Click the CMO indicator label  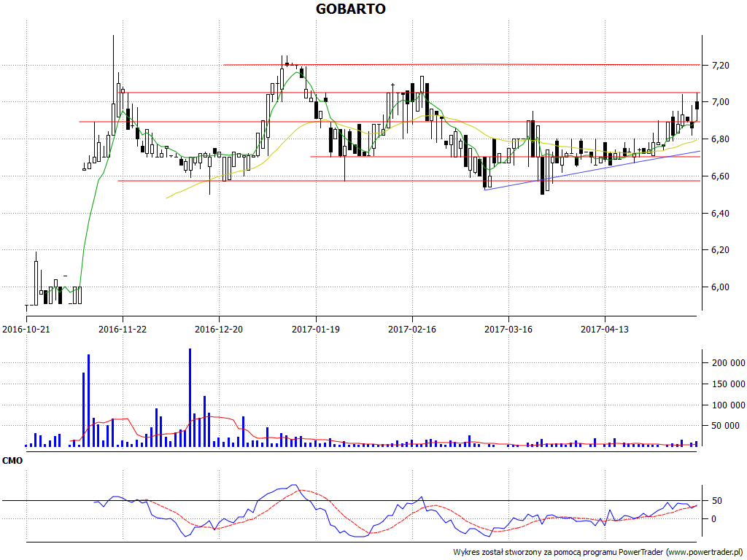(x=12, y=461)
